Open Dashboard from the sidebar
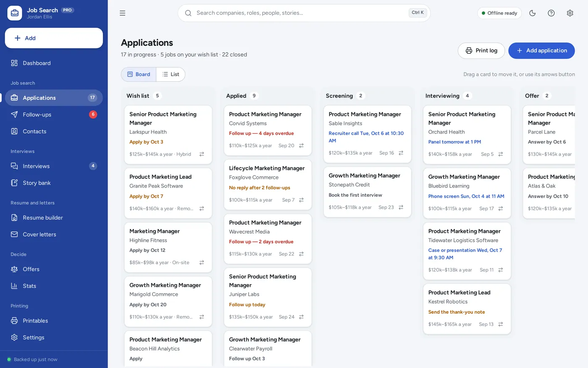The image size is (588, 368). click(54, 63)
